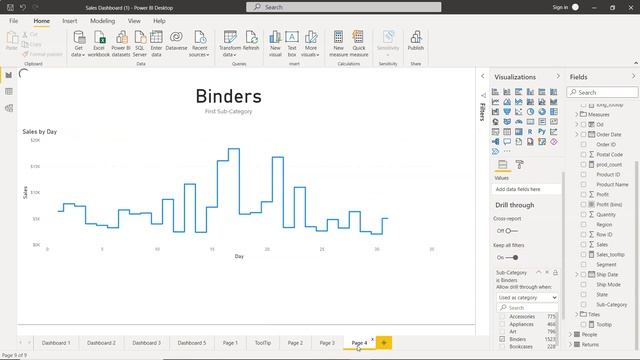640x360 pixels.
Task: Refresh the data
Action: pos(251,41)
